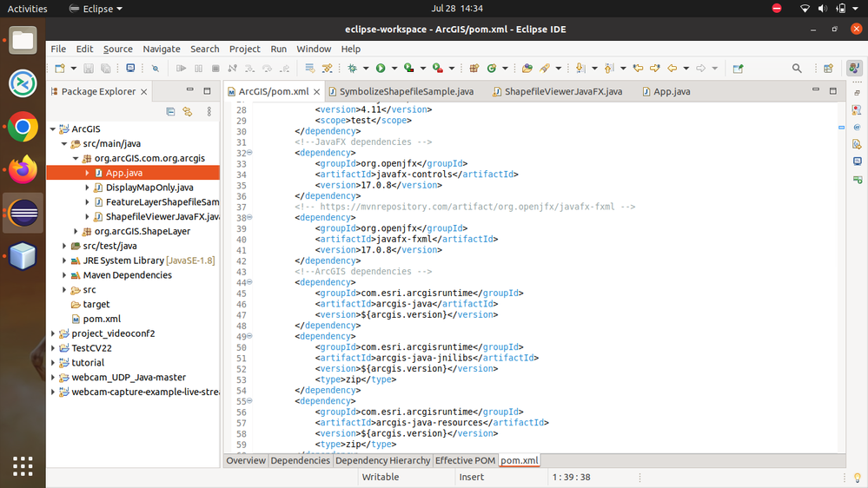Open Package Explorer view menu dots

pos(209,112)
